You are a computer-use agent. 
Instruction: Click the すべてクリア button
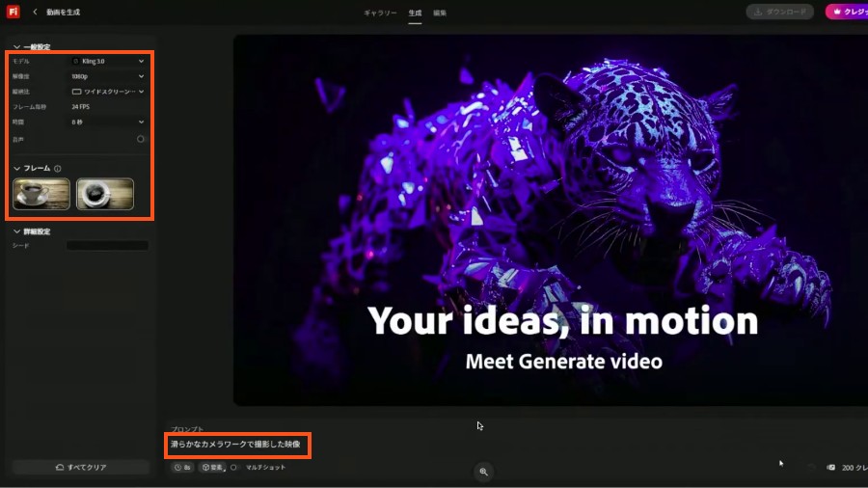pyautogui.click(x=81, y=468)
